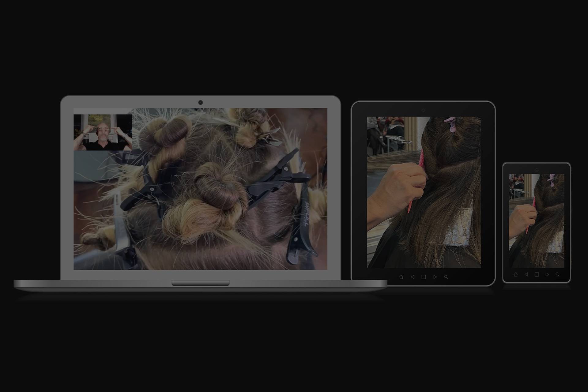
Task: Tap the home icon on the phone
Action: coord(515,274)
